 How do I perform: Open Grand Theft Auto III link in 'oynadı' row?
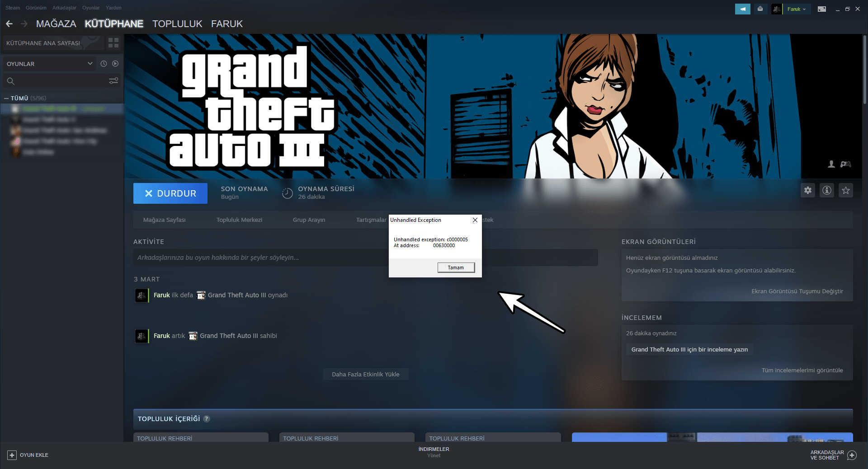pyautogui.click(x=237, y=295)
